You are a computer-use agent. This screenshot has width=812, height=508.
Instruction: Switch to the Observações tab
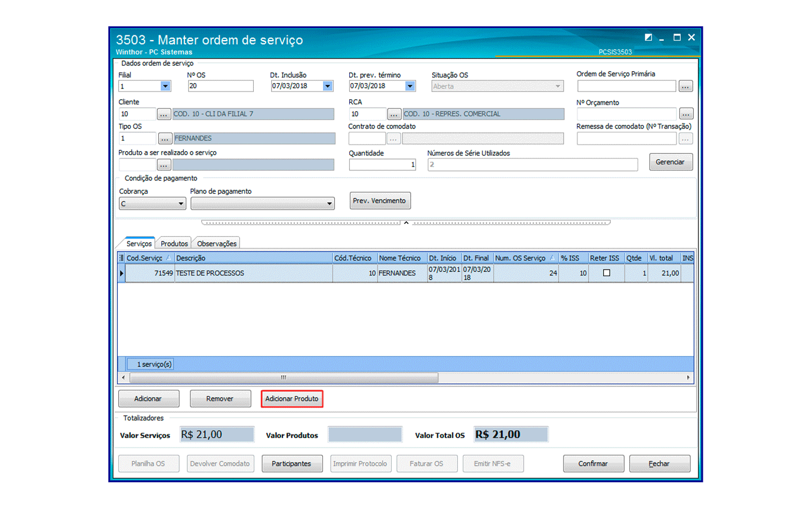coord(217,244)
